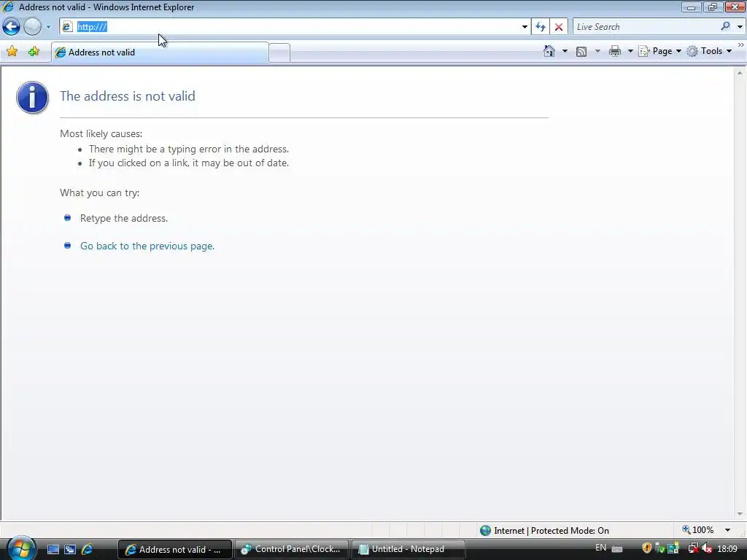The width and height of the screenshot is (747, 560).
Task: Click the page icon in the address bar
Action: 67,27
